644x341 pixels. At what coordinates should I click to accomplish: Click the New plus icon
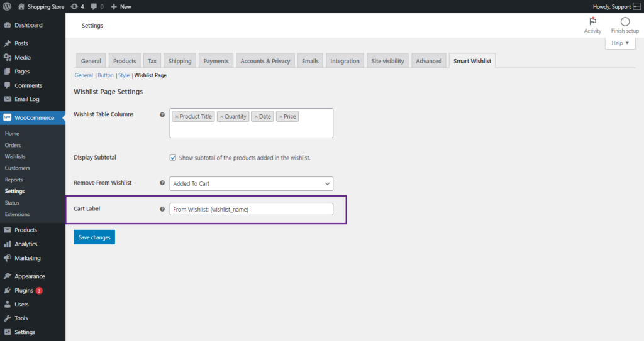[114, 6]
